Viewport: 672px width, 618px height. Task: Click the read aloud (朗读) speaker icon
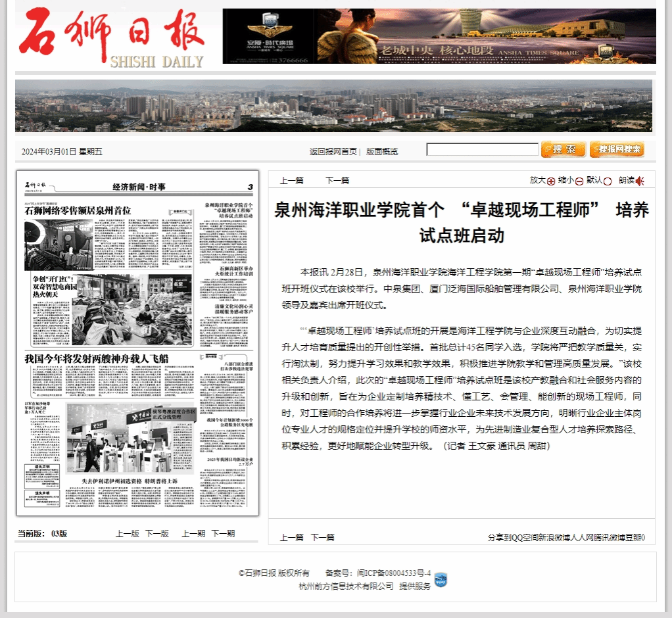(640, 181)
